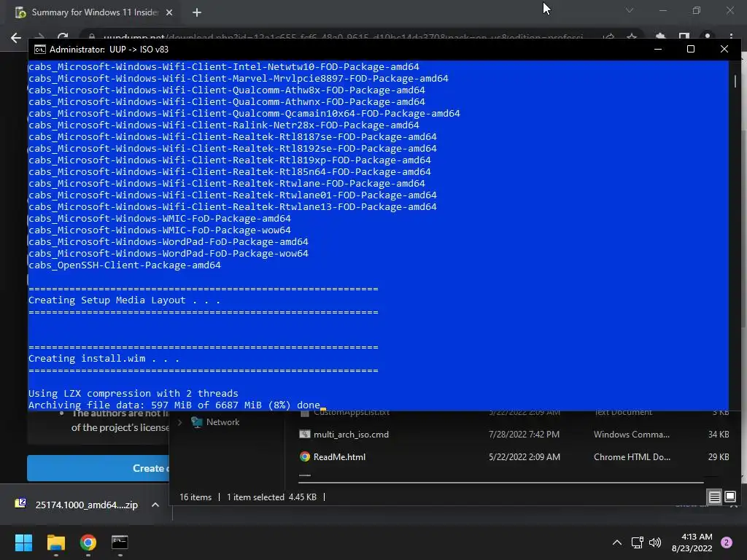Open Windows Start menu
Viewport: 747px width, 560px height.
click(23, 542)
